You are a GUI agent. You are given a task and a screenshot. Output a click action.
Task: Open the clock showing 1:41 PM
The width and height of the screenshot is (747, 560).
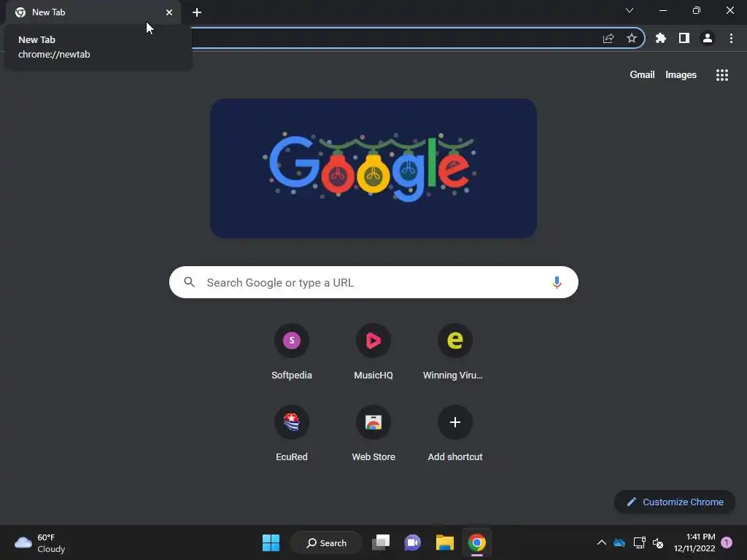pos(694,542)
